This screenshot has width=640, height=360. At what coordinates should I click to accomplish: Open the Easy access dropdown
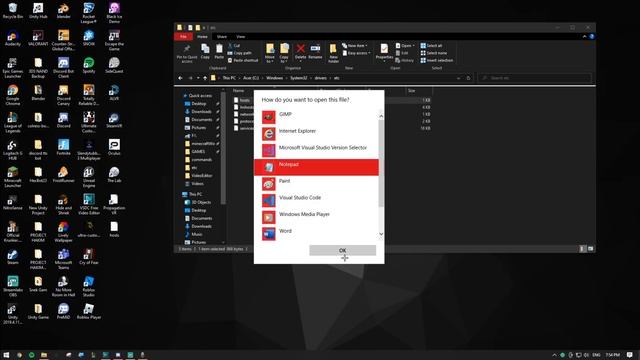[x=356, y=53]
